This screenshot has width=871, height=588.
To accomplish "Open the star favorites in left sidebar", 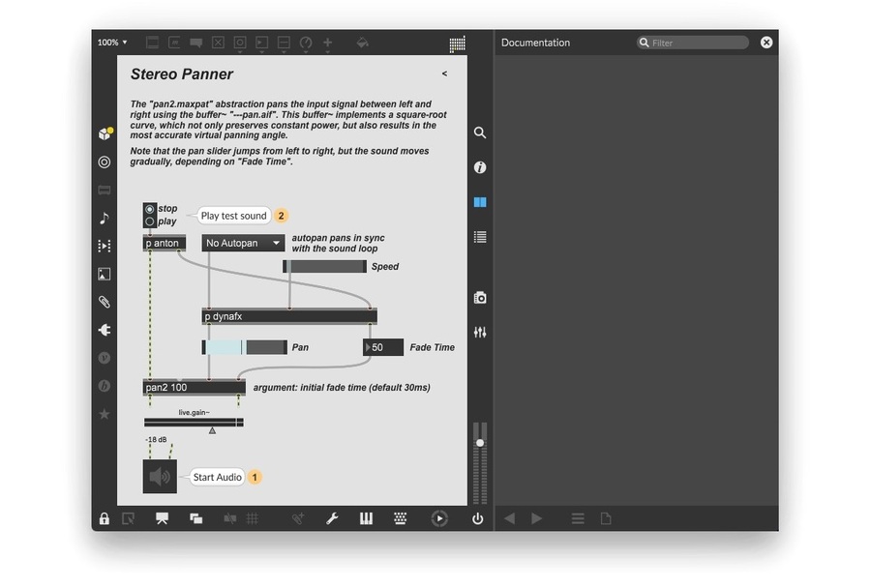I will (104, 414).
